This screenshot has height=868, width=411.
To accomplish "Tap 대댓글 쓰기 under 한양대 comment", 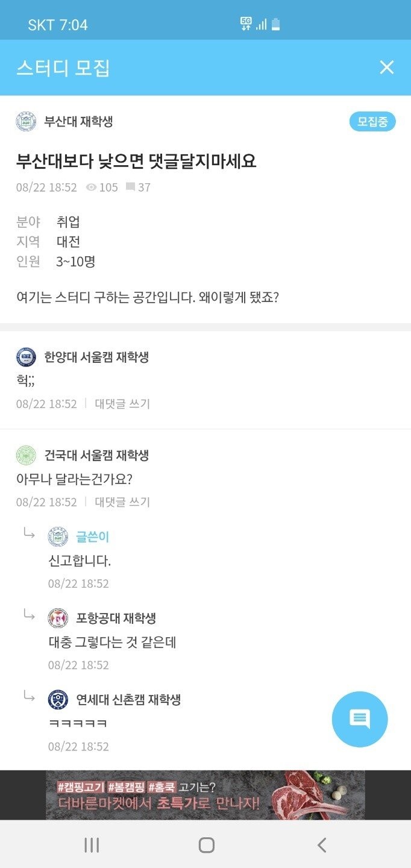I will pyautogui.click(x=122, y=404).
